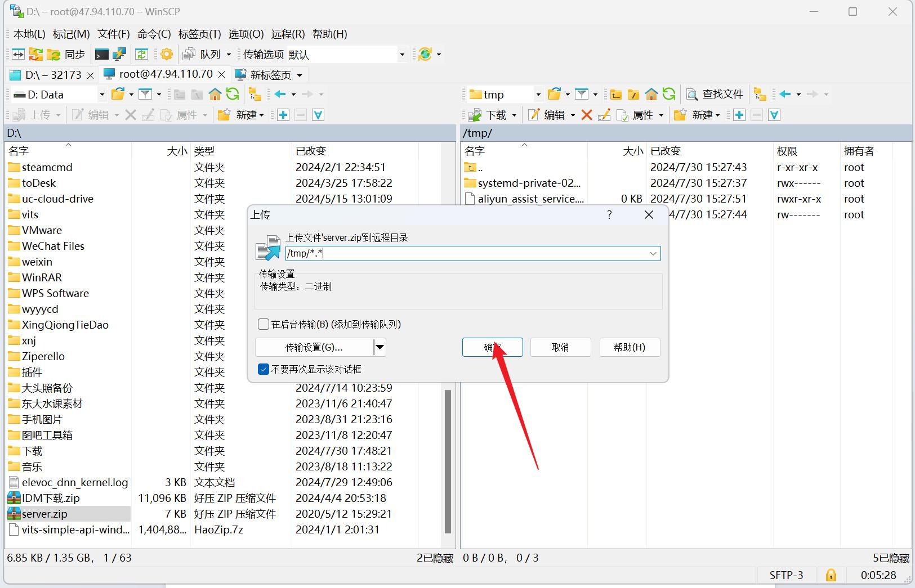This screenshot has height=588, width=915.
Task: Click the remote root directory icon
Action: pos(633,94)
